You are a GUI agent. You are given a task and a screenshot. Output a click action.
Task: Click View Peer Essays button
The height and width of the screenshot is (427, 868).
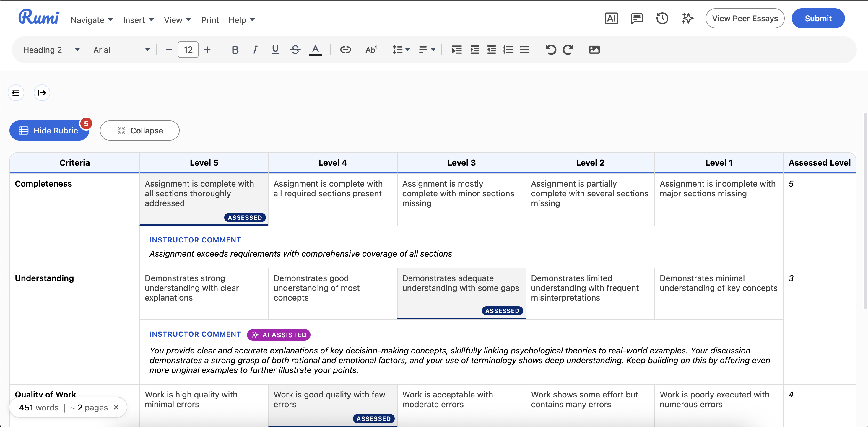745,19
